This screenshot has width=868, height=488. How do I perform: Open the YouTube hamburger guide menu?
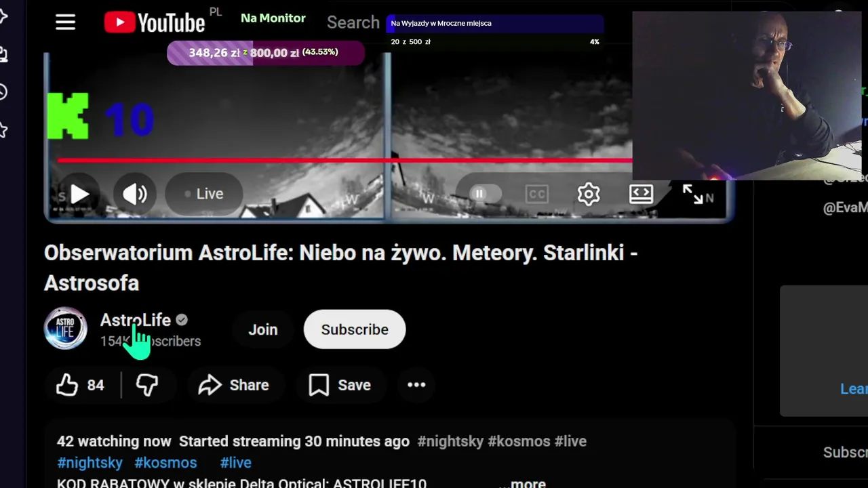point(65,22)
